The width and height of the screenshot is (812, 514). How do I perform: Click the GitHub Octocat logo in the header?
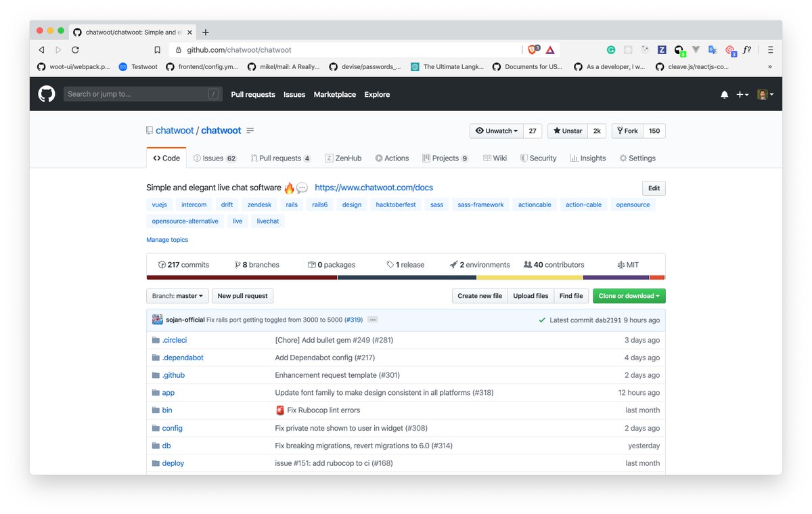[x=47, y=94]
